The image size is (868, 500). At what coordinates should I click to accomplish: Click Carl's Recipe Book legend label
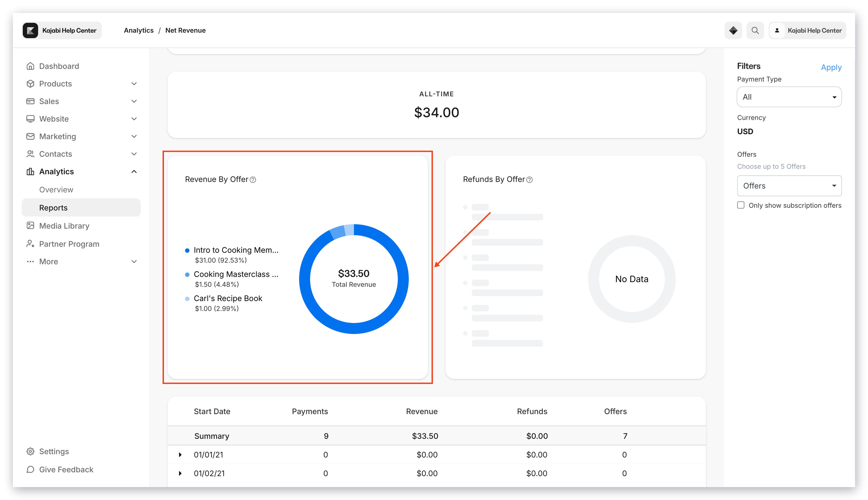[228, 298]
